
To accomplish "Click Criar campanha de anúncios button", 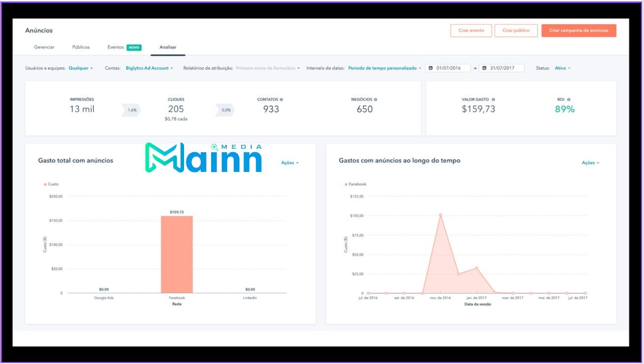I will pyautogui.click(x=579, y=31).
